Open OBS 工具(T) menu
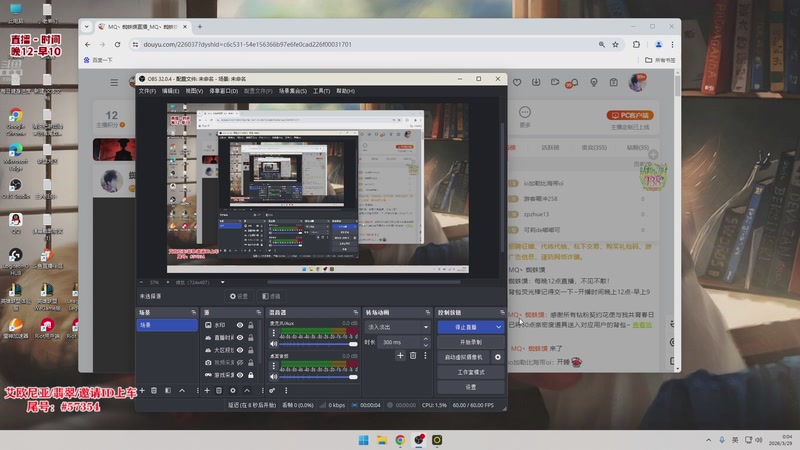Image resolution: width=800 pixels, height=450 pixels. tap(321, 91)
